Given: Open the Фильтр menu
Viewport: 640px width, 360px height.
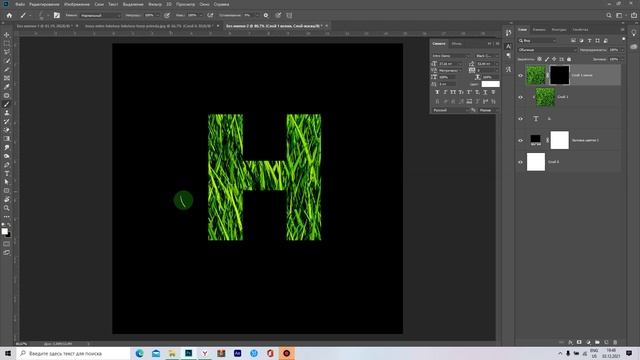Looking at the screenshot, I should (155, 4).
